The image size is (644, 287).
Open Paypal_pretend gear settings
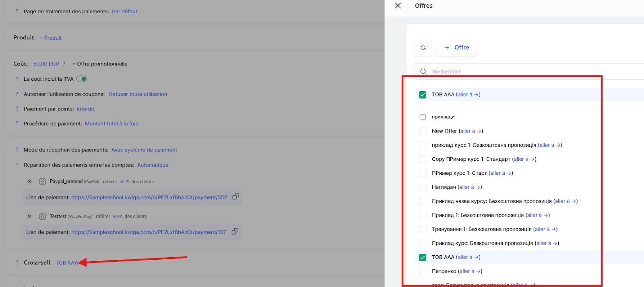[42, 182]
